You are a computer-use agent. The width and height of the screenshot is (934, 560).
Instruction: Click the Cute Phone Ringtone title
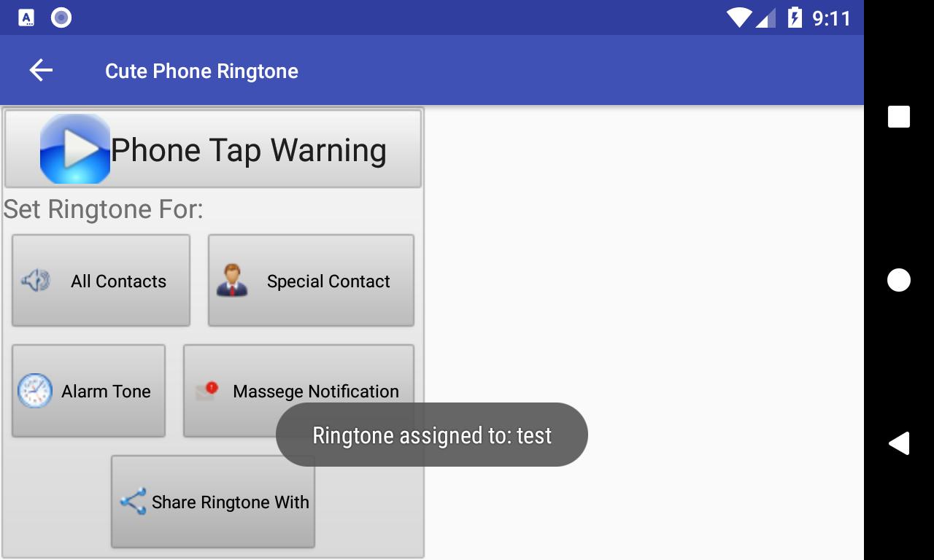click(x=201, y=71)
